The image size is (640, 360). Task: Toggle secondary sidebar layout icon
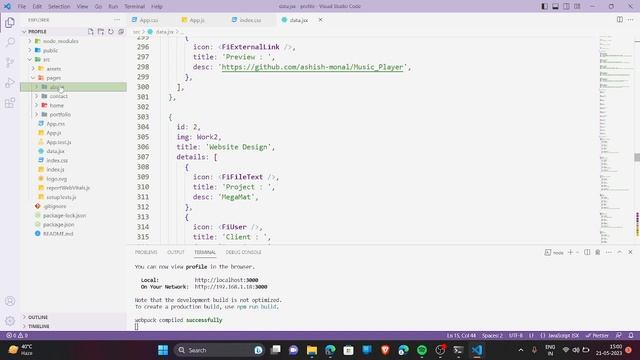coord(567,6)
